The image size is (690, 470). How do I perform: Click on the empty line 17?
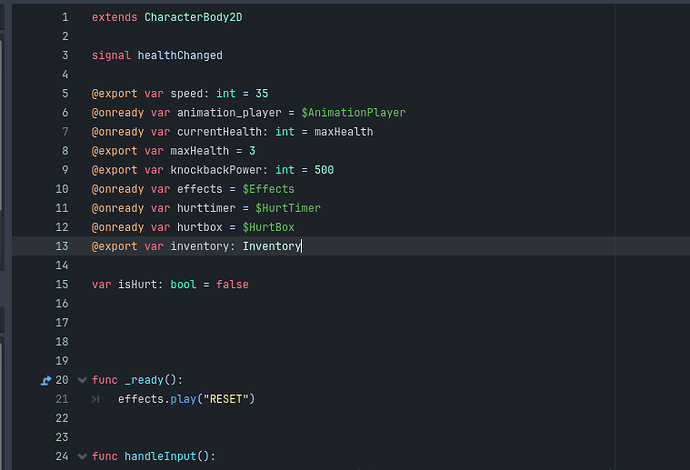pyautogui.click(x=300, y=322)
